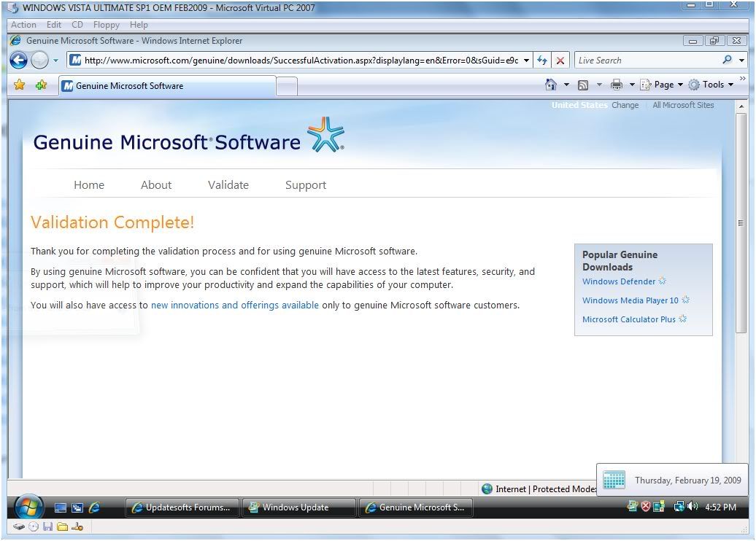This screenshot has height=541, width=756.
Task: Click the volume speaker tray icon
Action: pyautogui.click(x=693, y=507)
